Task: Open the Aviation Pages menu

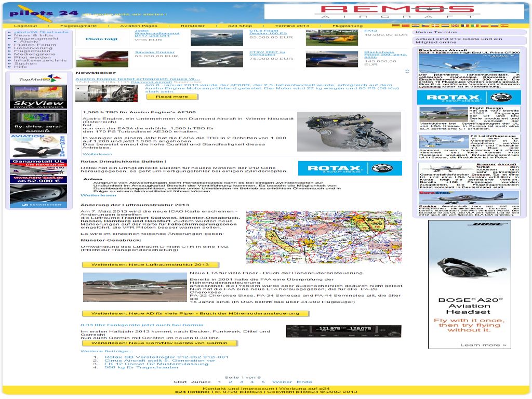Action: (138, 26)
